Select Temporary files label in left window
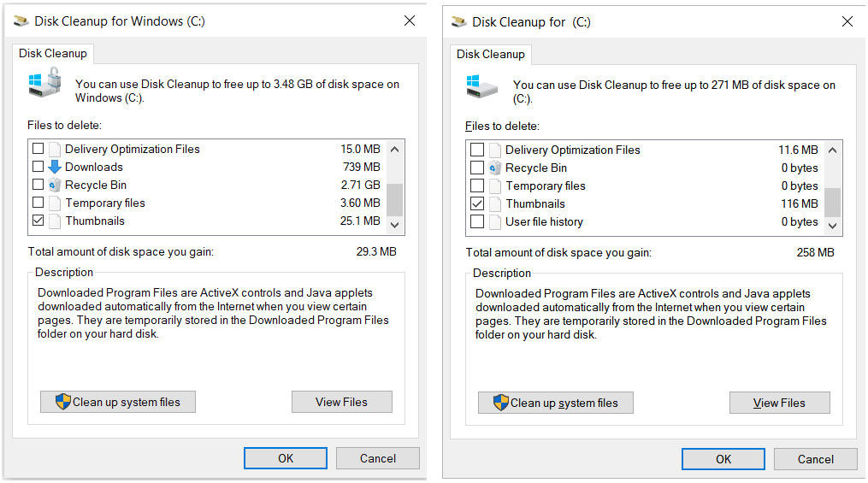Screen dimensions: 868x483 105,203
